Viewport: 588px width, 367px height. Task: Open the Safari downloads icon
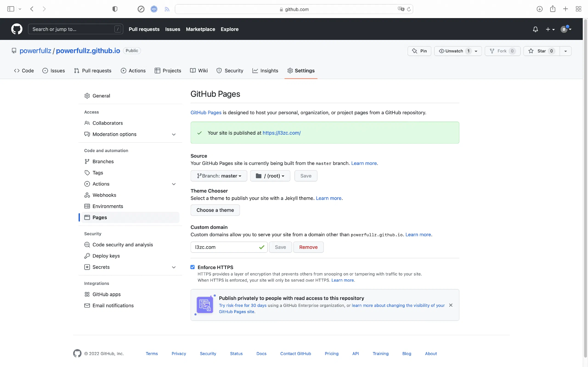(539, 9)
